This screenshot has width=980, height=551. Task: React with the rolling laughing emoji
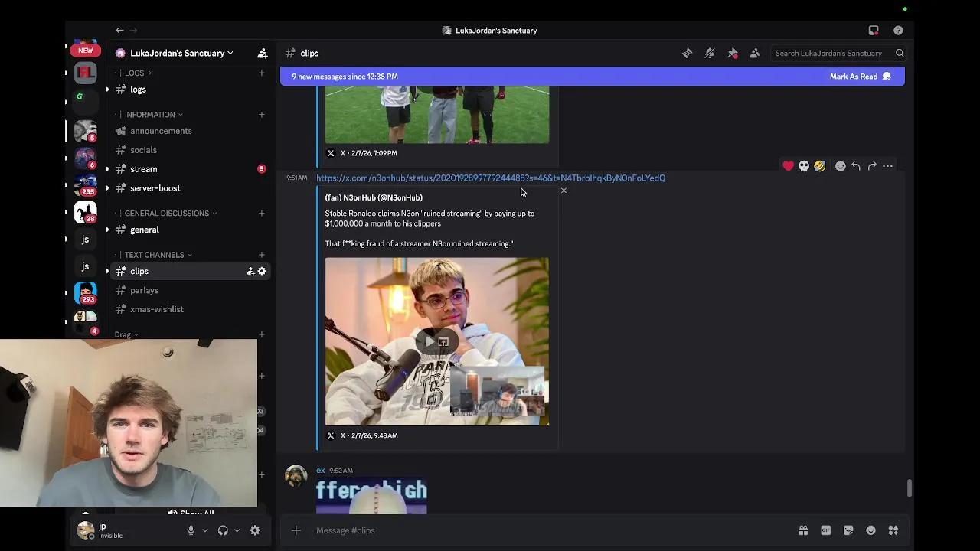(820, 166)
